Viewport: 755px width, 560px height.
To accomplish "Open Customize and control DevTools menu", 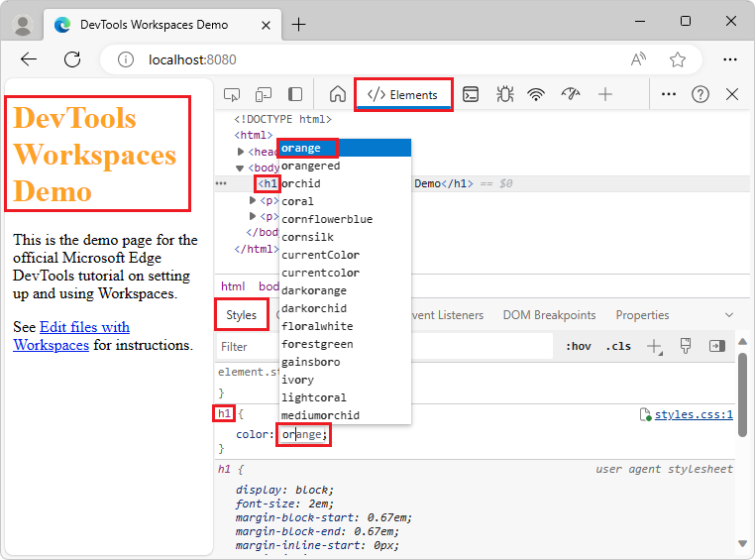I will pos(669,94).
